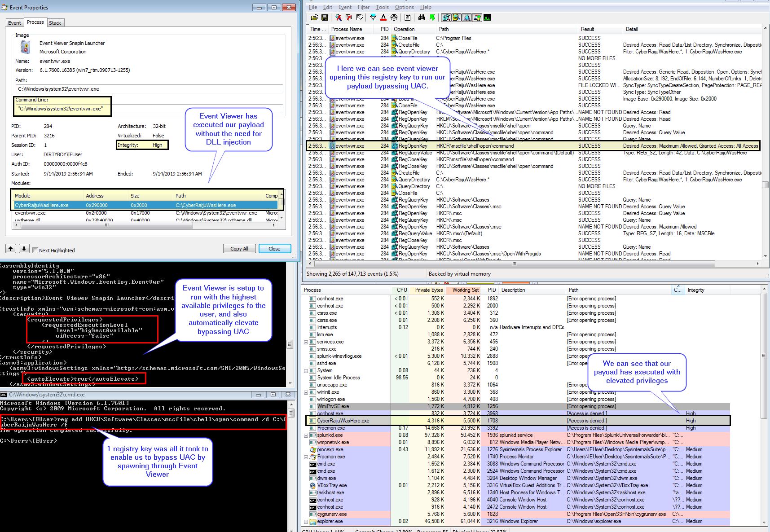This screenshot has height=532, width=770.
Task: Click the green Jump To Object arrow icon
Action: point(432,18)
